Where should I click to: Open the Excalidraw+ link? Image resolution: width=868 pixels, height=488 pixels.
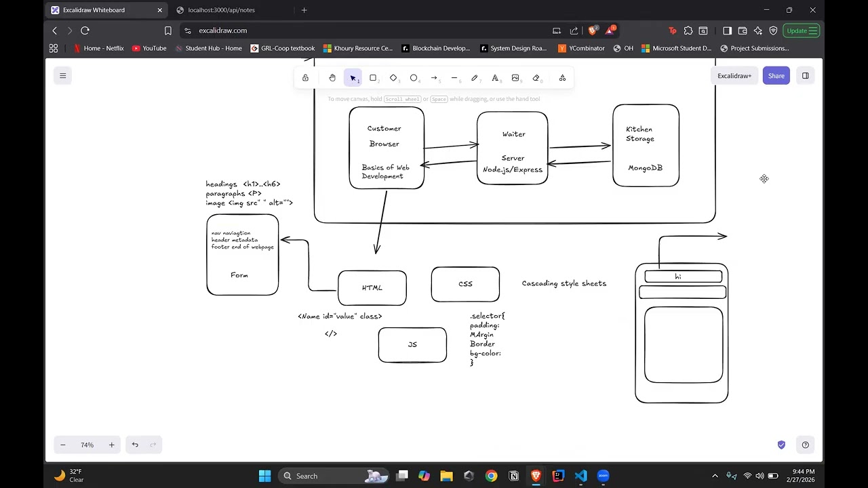[734, 76]
